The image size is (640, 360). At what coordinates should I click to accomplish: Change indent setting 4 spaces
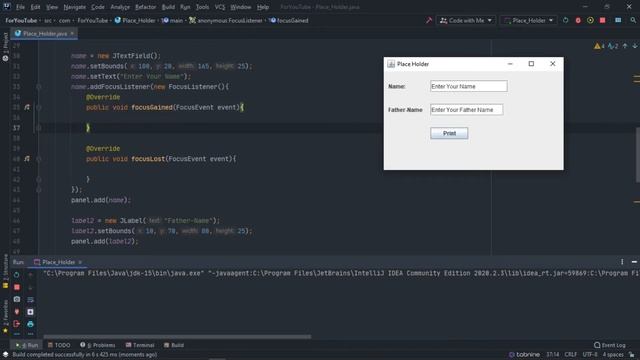point(613,354)
